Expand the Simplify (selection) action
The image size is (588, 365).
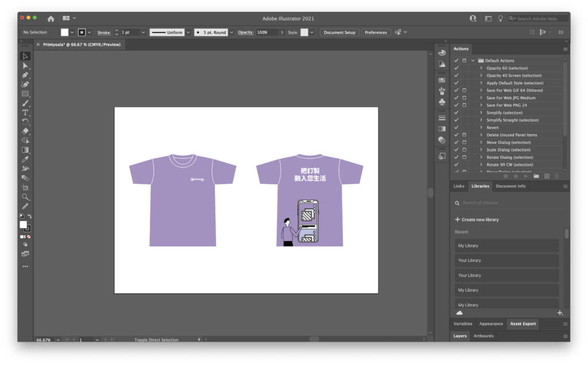click(481, 112)
